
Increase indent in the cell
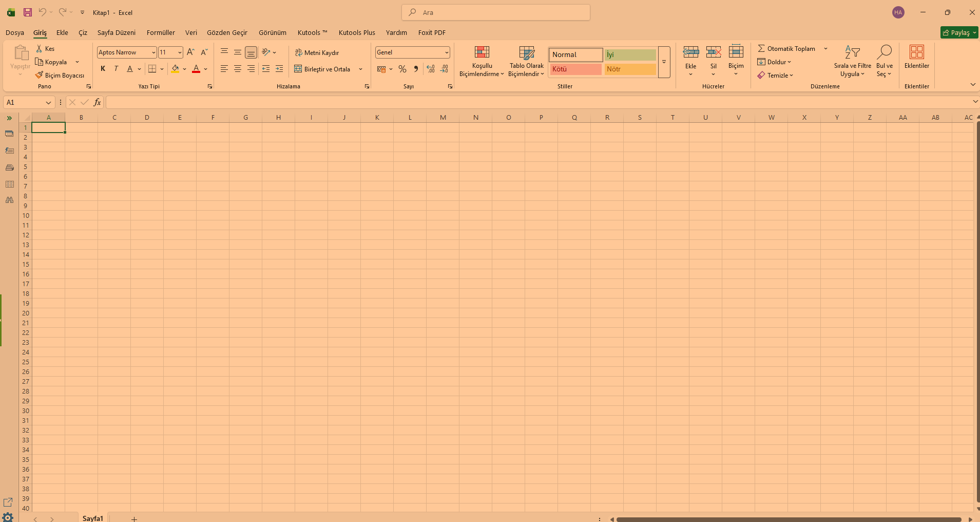tap(279, 69)
